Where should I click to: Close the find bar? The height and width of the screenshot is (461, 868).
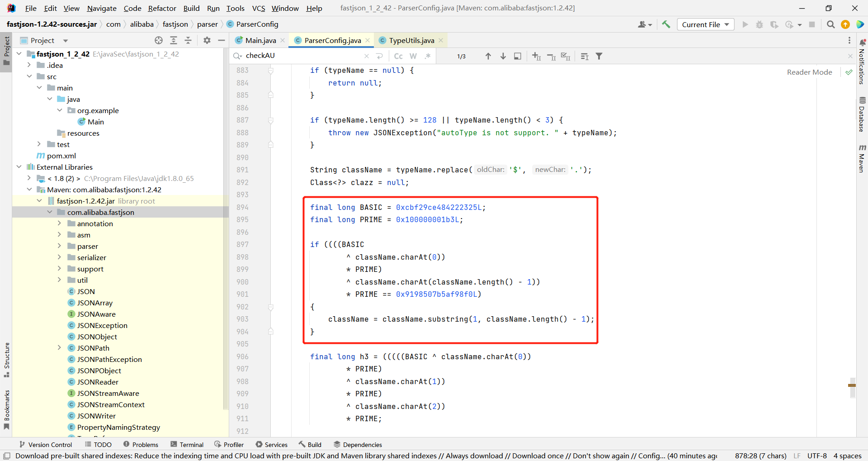(x=850, y=56)
